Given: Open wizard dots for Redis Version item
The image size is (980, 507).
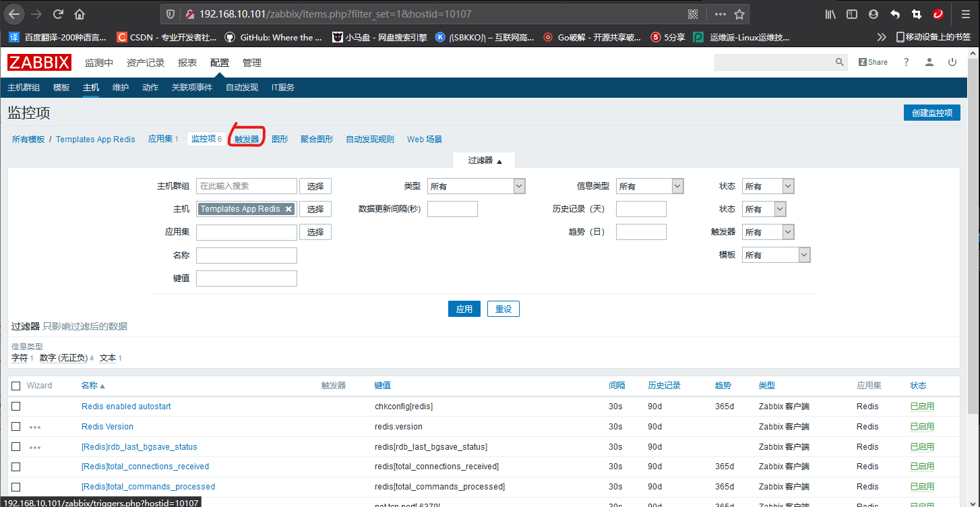Looking at the screenshot, I should pos(35,427).
